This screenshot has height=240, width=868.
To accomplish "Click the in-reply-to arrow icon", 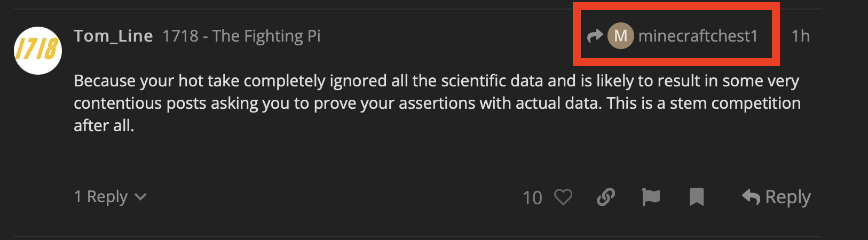I will coord(595,36).
